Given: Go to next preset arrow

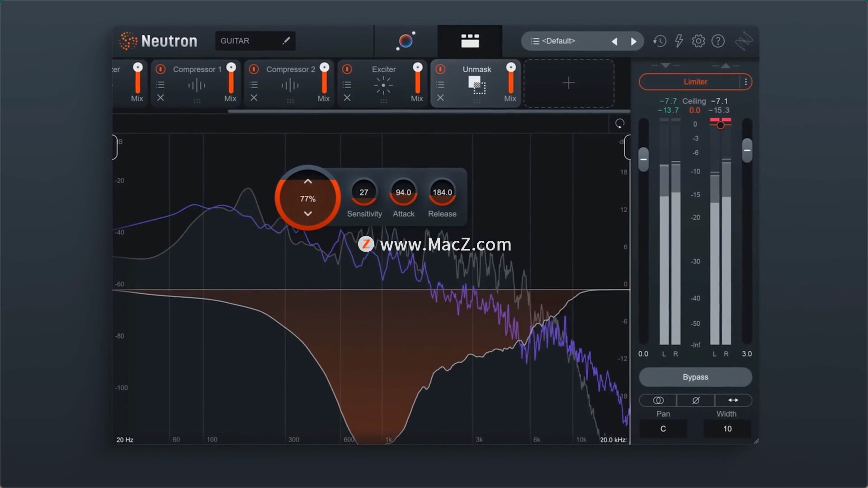Looking at the screenshot, I should (633, 42).
